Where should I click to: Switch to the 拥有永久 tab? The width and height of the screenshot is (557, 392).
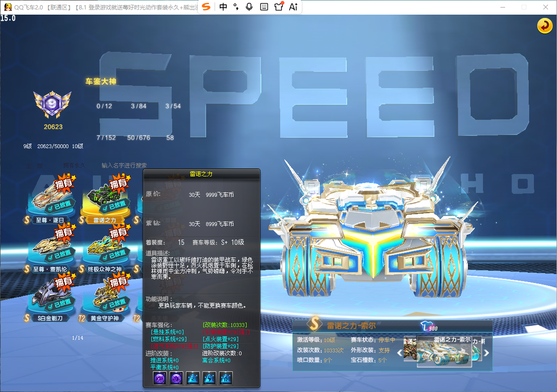pos(74,166)
